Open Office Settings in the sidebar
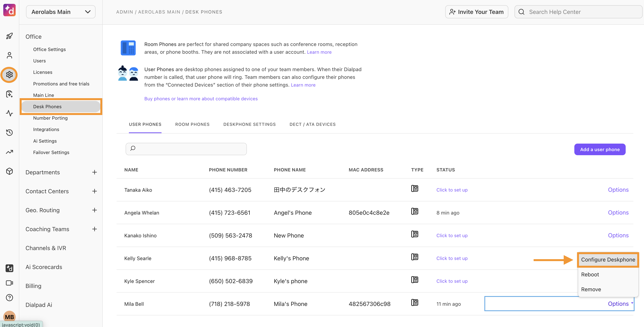 (49, 49)
